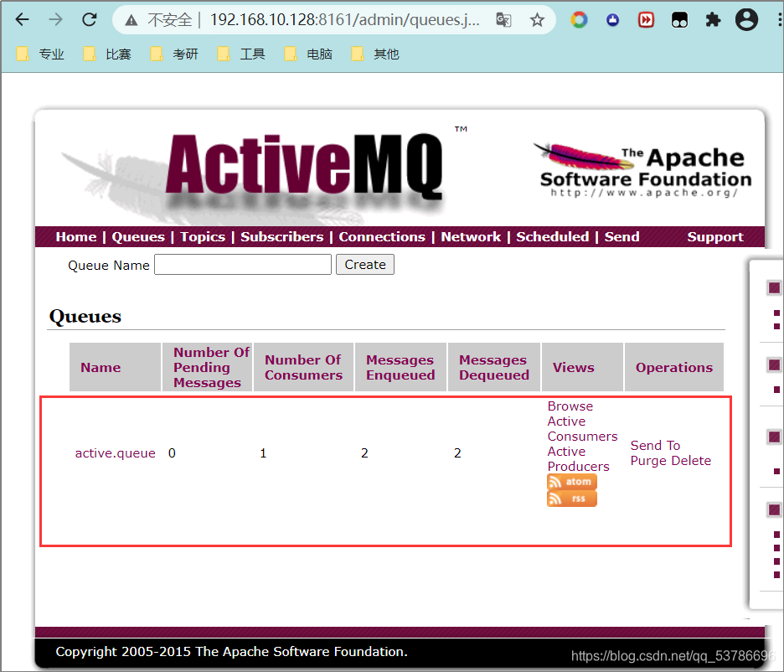Open the Chrome profile avatar

pyautogui.click(x=746, y=19)
